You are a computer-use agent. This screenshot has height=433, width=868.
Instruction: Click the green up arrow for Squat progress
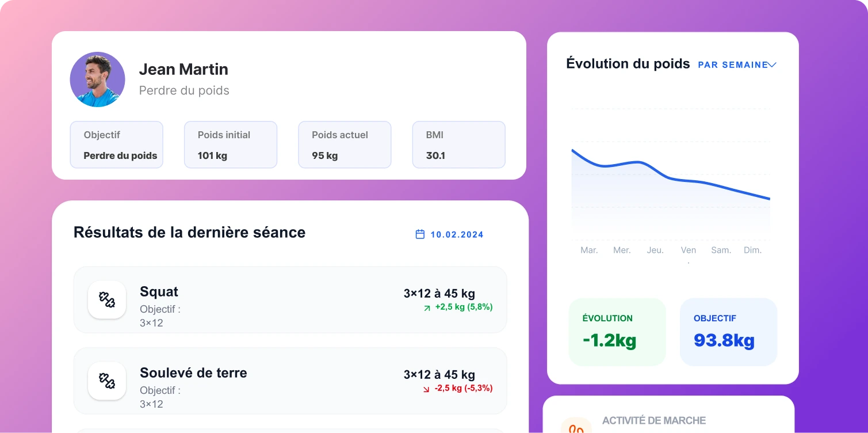point(427,308)
